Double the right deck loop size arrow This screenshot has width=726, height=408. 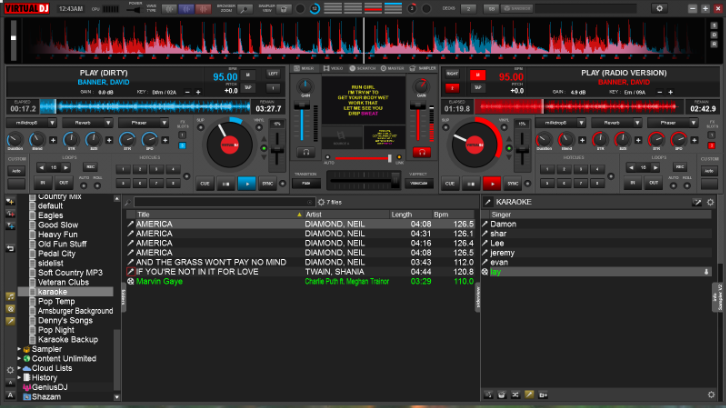(x=655, y=168)
